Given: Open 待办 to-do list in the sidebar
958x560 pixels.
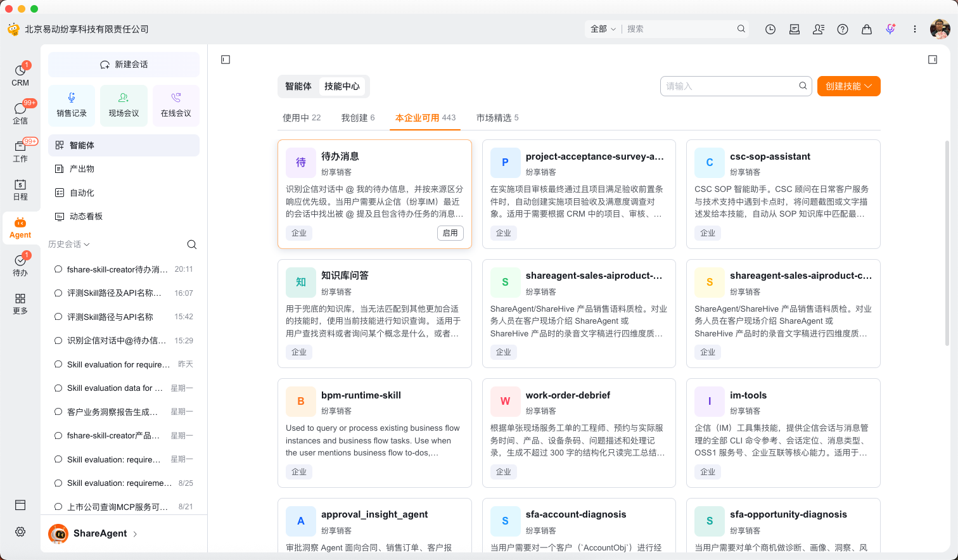Looking at the screenshot, I should 20,265.
